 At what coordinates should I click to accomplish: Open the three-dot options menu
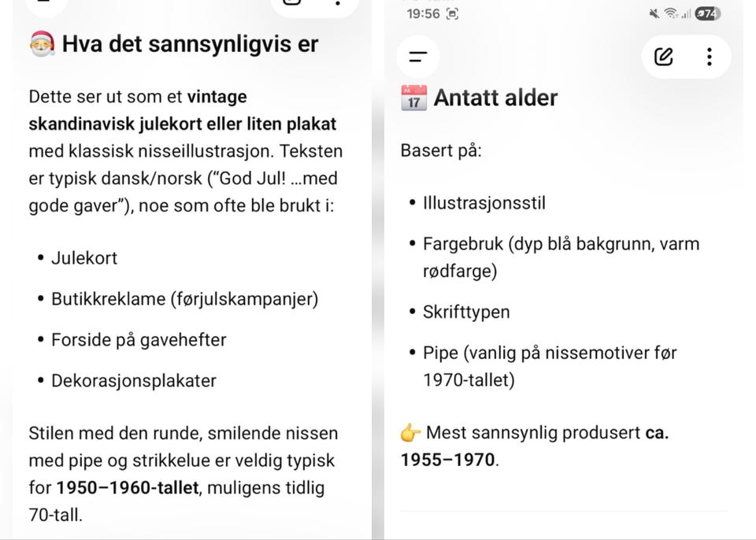pos(710,57)
